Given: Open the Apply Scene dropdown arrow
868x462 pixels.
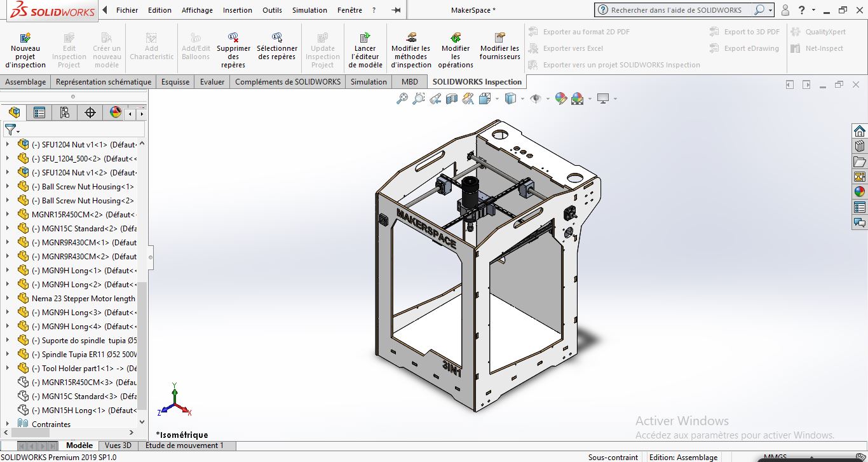Looking at the screenshot, I should pos(589,99).
